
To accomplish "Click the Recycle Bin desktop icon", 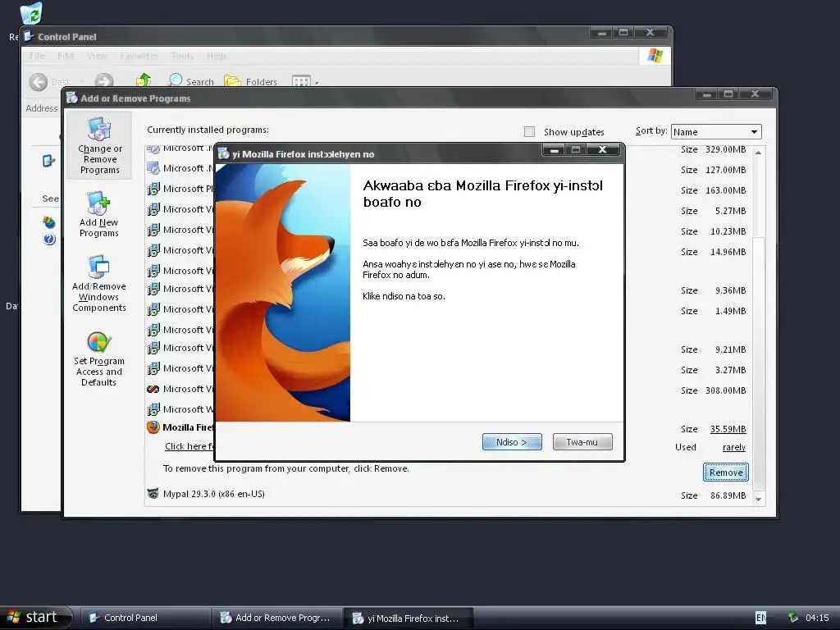I will click(x=31, y=13).
